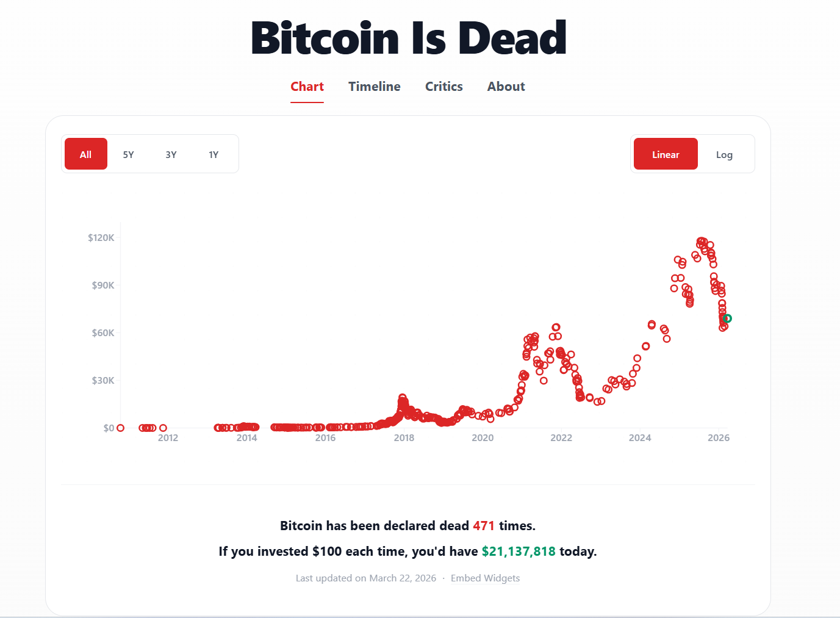Open the Embed Widgets link

[485, 578]
